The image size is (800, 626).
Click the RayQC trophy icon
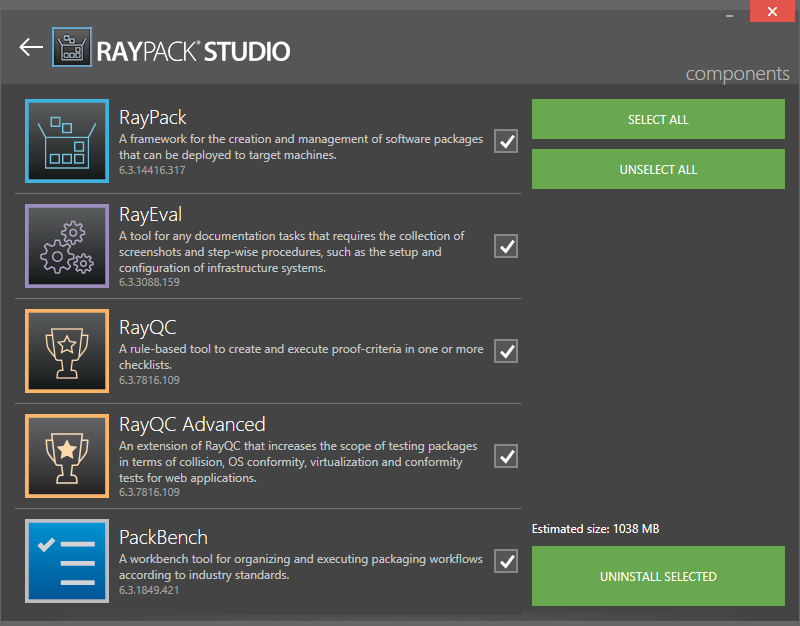[x=67, y=351]
